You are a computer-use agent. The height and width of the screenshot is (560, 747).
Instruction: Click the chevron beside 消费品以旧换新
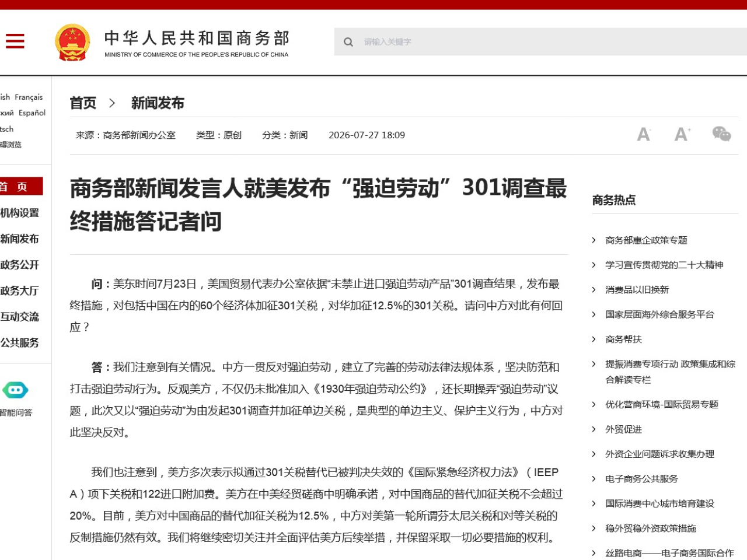click(594, 290)
